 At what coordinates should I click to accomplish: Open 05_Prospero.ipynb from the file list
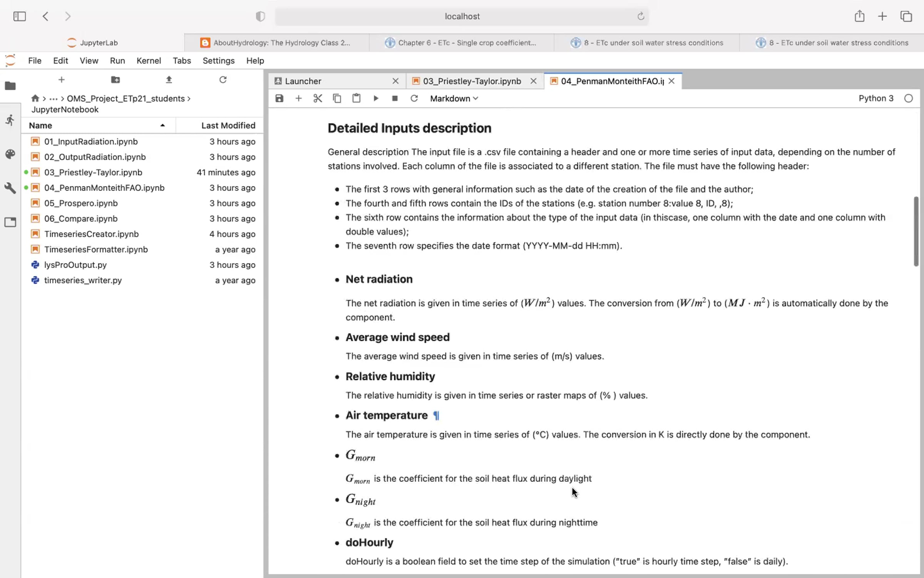coord(81,203)
